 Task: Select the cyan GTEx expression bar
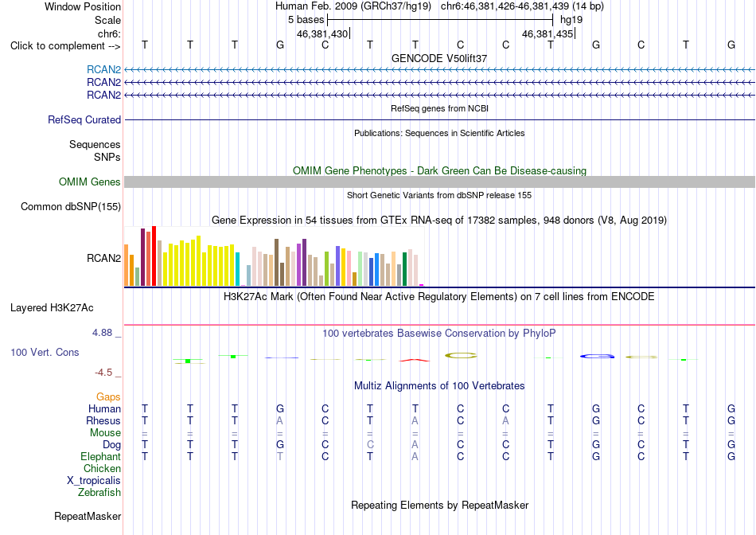point(238,269)
